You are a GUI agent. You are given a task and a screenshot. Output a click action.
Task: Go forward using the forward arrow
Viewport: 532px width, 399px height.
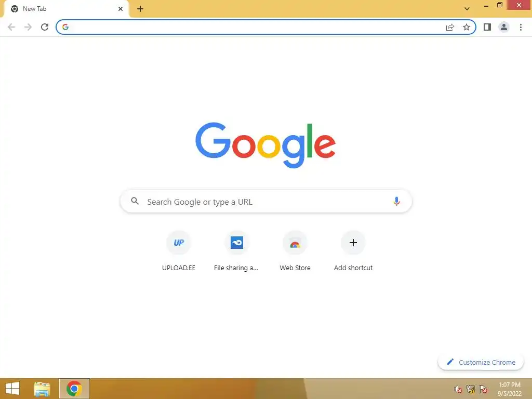[28, 27]
